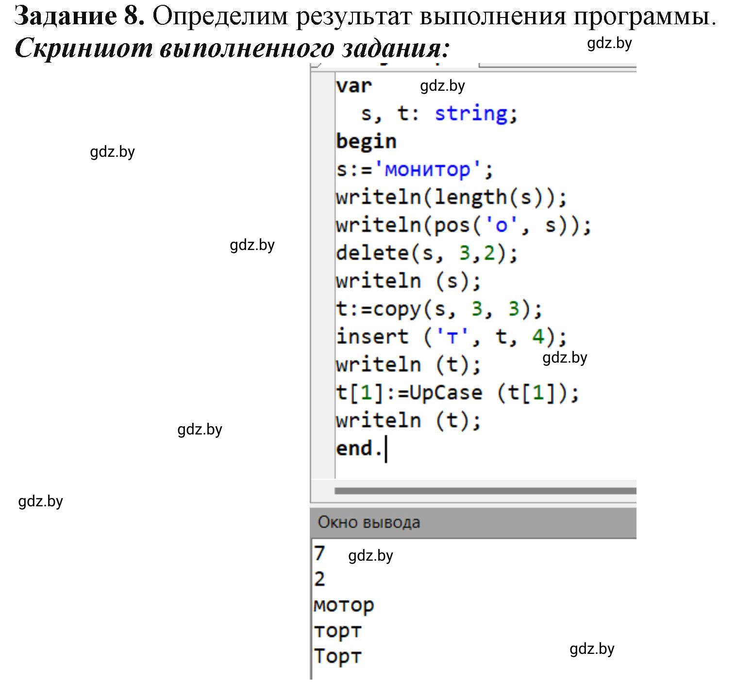Click the insert ('т', t, 4); line
736x700 pixels.
pos(452,336)
